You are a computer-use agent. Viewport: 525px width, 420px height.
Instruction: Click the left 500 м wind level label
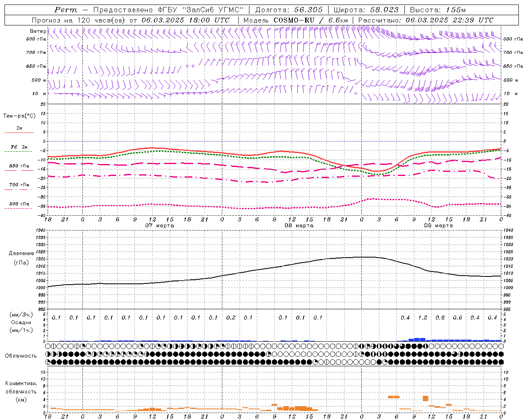click(39, 80)
